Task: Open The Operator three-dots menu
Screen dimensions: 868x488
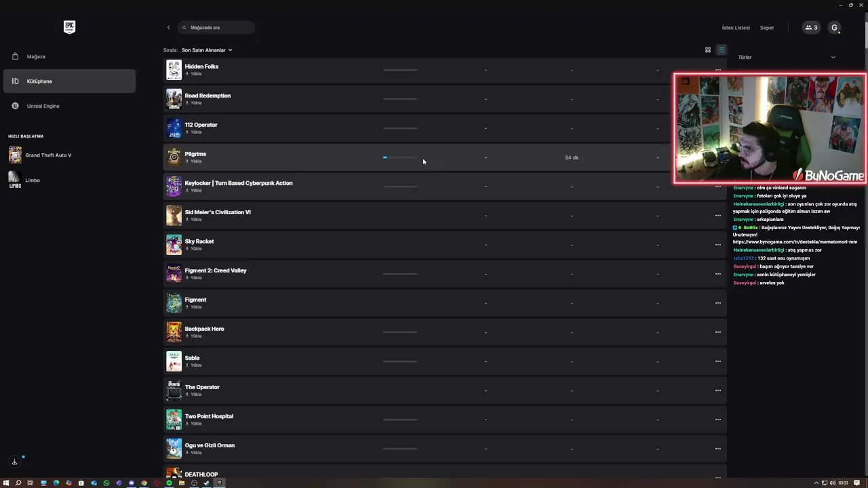Action: [717, 390]
